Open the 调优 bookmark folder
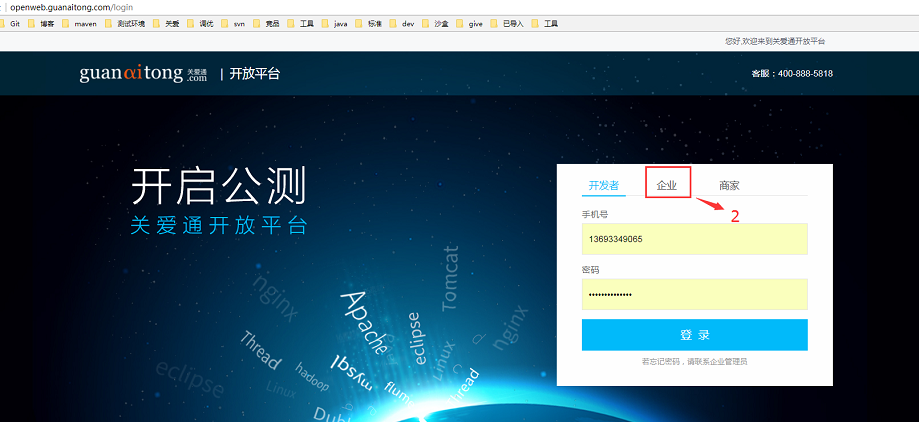 pyautogui.click(x=200, y=24)
